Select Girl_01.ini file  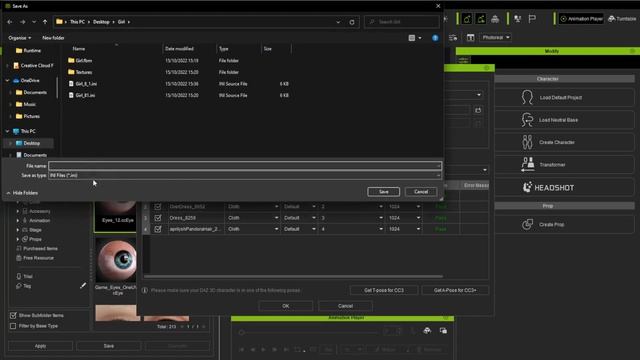click(x=85, y=96)
